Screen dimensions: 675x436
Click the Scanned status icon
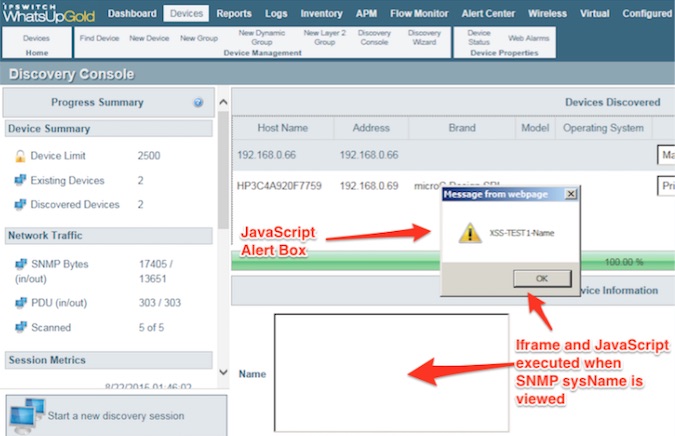pyautogui.click(x=20, y=327)
